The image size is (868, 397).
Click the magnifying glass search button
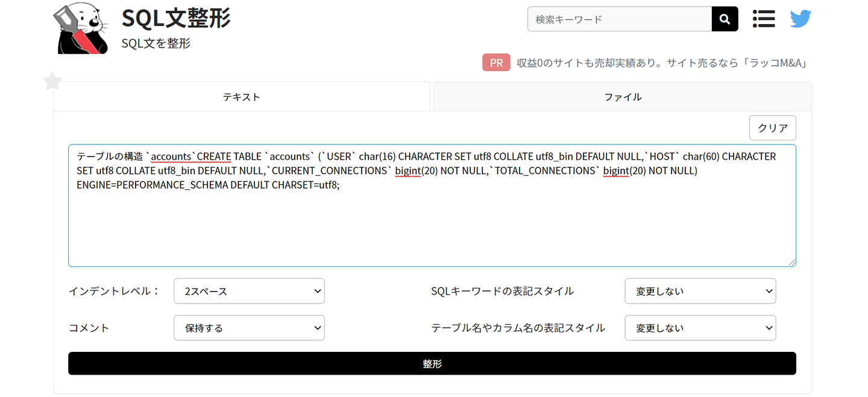[725, 19]
